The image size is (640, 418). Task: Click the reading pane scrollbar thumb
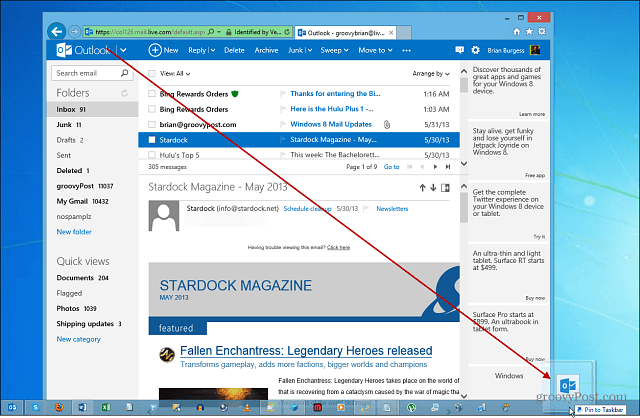coord(464,208)
